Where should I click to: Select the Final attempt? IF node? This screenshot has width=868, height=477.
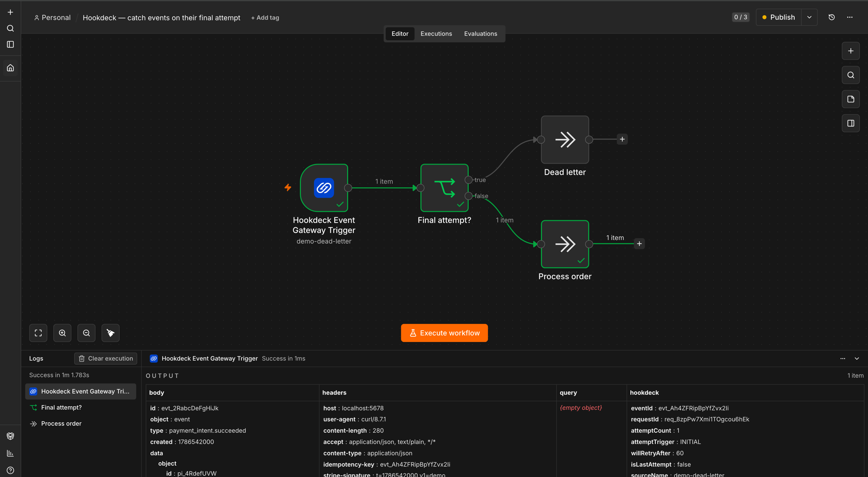[444, 188]
